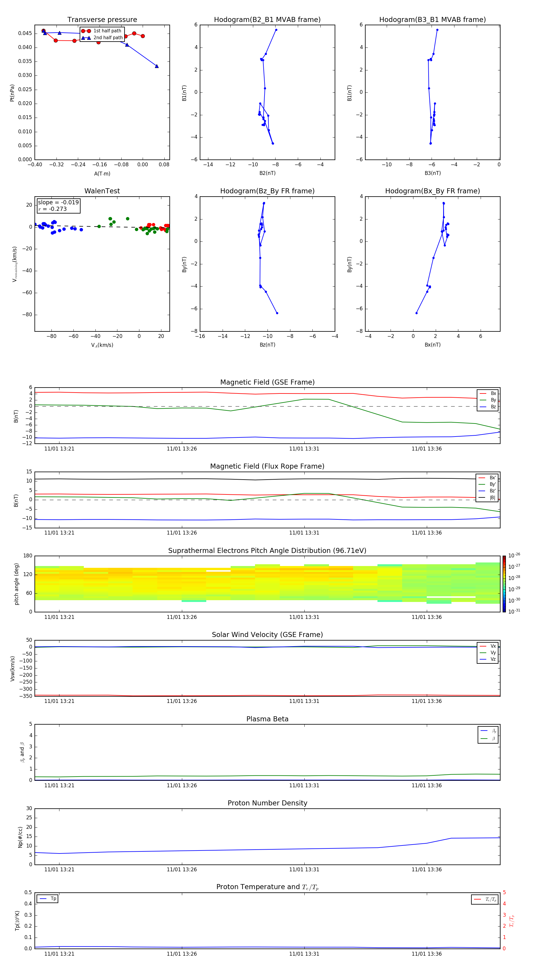The width and height of the screenshot is (535, 980).
Task: Click the 'slope = -0.019' annotation
Action: pos(58,203)
